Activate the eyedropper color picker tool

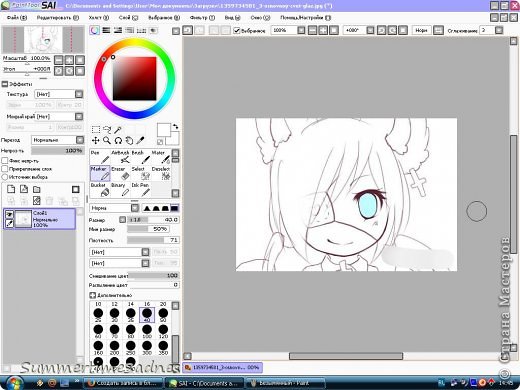(140, 140)
